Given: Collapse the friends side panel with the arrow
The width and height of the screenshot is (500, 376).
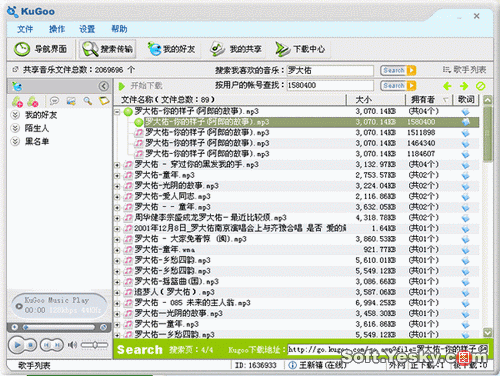Looking at the screenshot, I should [x=104, y=86].
